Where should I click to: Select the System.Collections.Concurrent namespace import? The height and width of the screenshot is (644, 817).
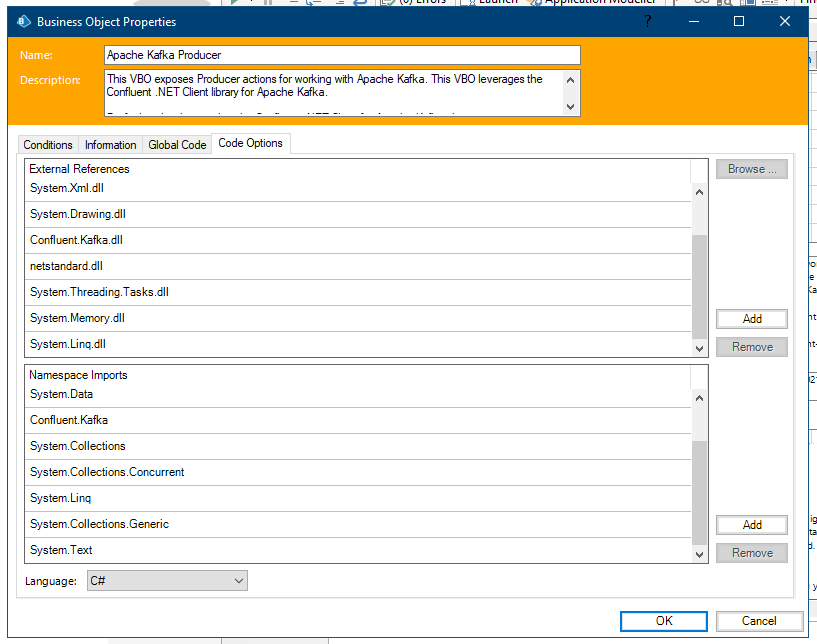point(358,473)
